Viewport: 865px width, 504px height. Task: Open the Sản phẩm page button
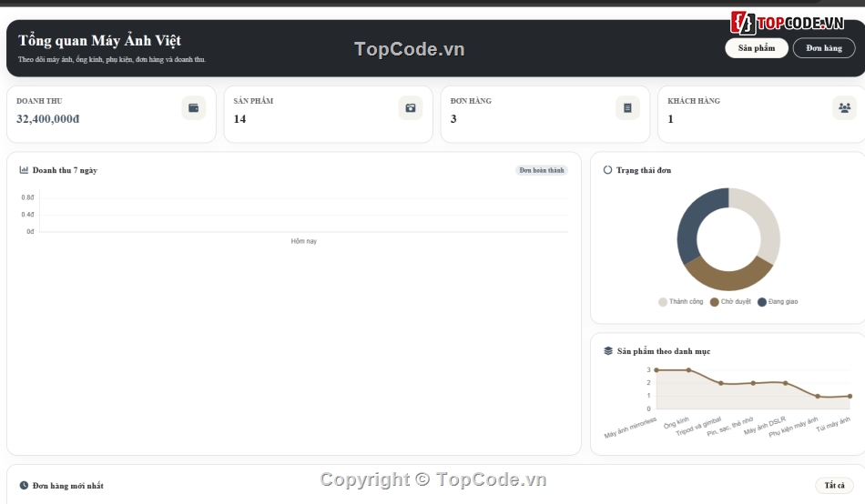pyautogui.click(x=757, y=48)
